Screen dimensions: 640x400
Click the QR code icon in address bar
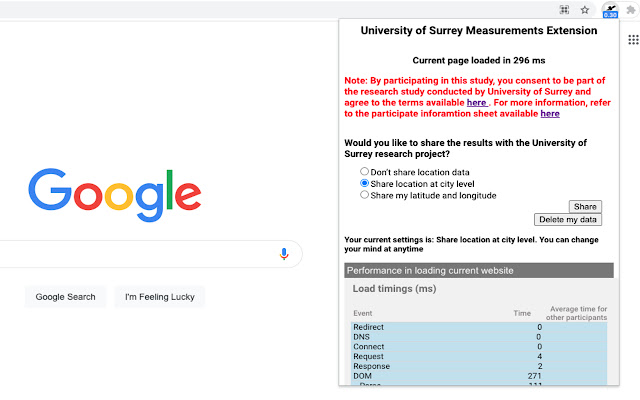(x=564, y=10)
